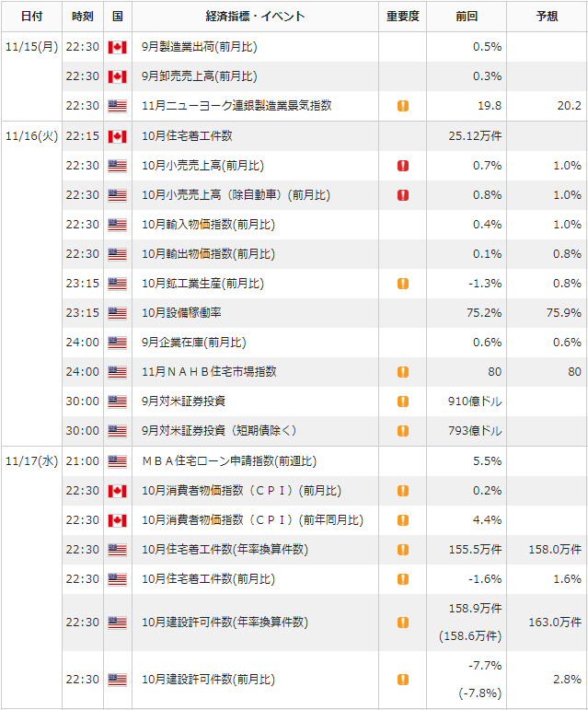The width and height of the screenshot is (588, 710).
Task: Click Canada flag beside 9月卸売売上高(前月比)
Action: coord(117,76)
